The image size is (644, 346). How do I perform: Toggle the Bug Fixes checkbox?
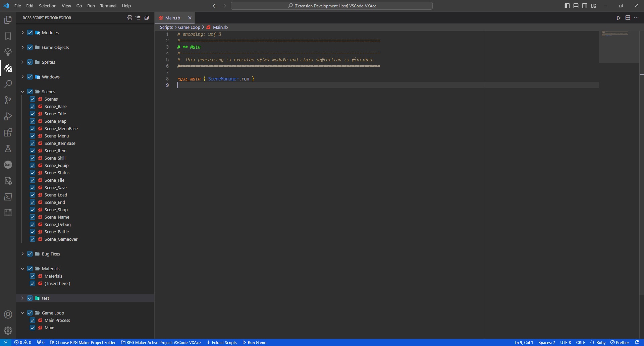pyautogui.click(x=30, y=254)
